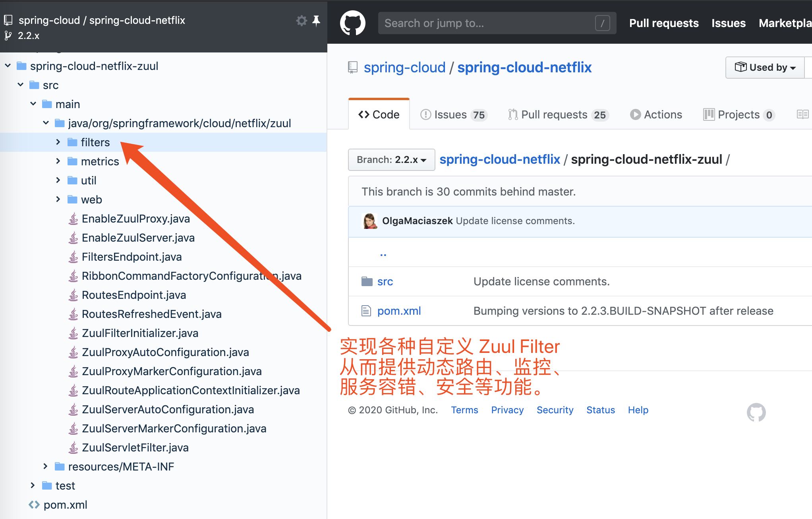
Task: Click the Java icon of ZuulServletFilter.java
Action: 73,447
